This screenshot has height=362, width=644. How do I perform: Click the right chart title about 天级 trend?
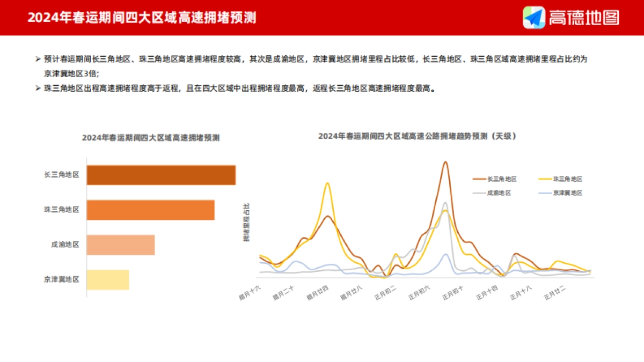[x=418, y=136]
